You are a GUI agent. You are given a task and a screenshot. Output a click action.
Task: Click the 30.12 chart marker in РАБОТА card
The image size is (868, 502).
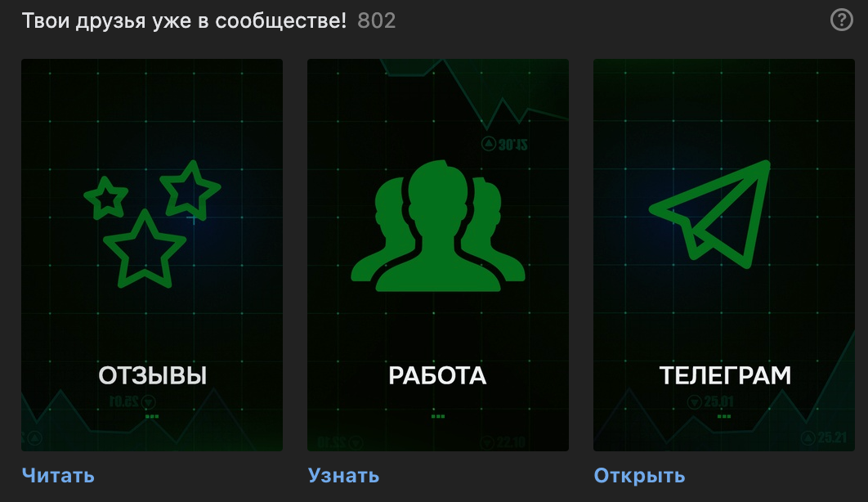coord(504,145)
